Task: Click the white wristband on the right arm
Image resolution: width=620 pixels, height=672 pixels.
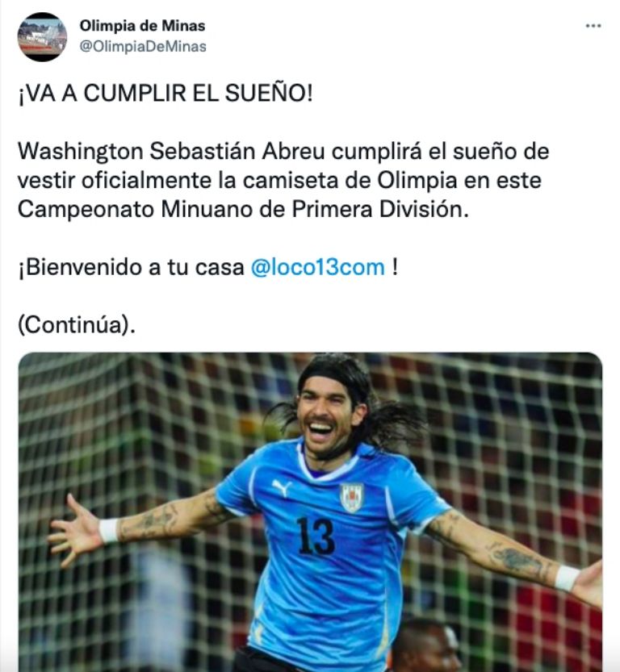Action: 567,578
